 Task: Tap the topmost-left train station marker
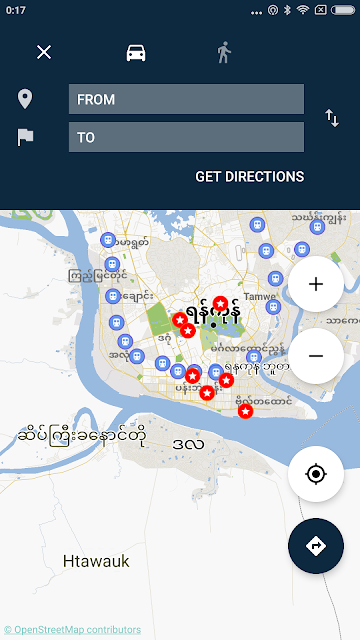pos(108,240)
